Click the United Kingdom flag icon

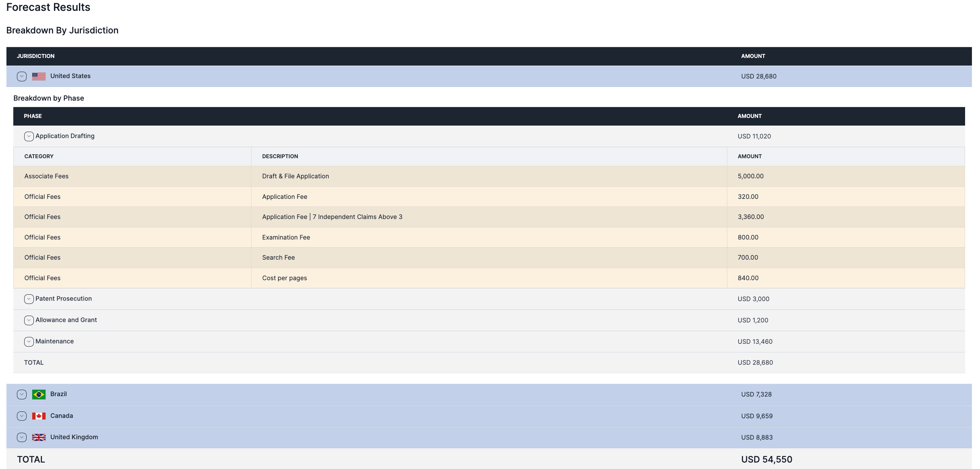pyautogui.click(x=39, y=438)
